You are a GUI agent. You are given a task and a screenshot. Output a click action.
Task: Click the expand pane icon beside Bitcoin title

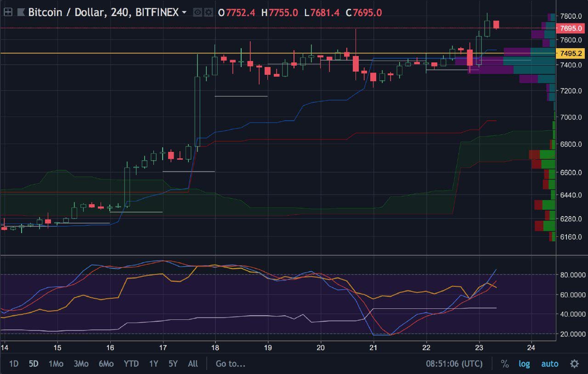(8, 12)
